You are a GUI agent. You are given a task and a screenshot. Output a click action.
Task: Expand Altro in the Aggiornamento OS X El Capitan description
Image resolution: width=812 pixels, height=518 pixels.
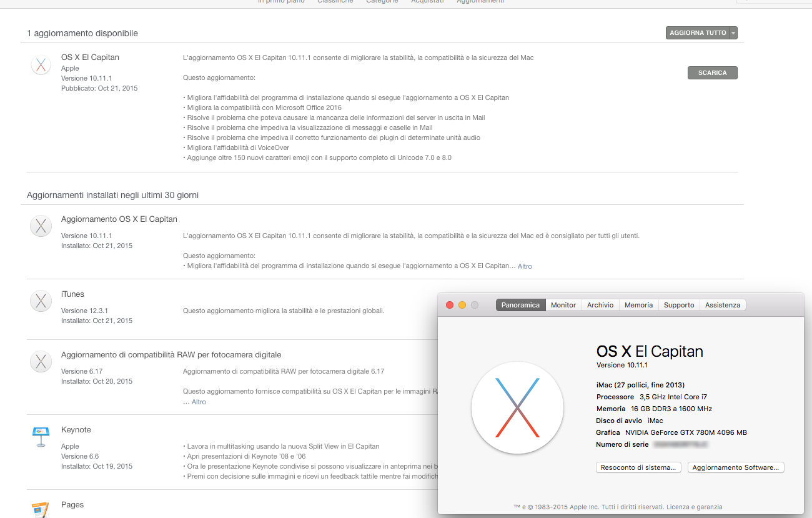[x=525, y=266]
